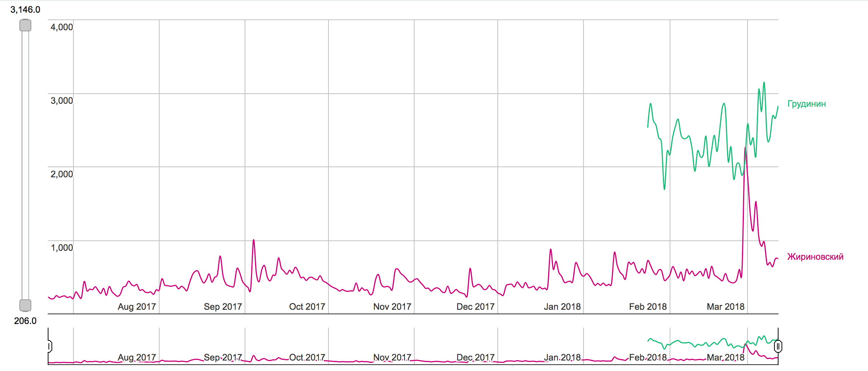Click the Жириновский spike at early October 2017

tap(254, 240)
